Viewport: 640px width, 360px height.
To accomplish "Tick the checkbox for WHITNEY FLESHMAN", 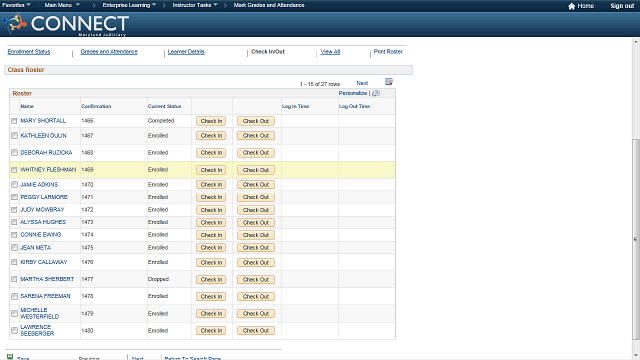I will pos(14,170).
